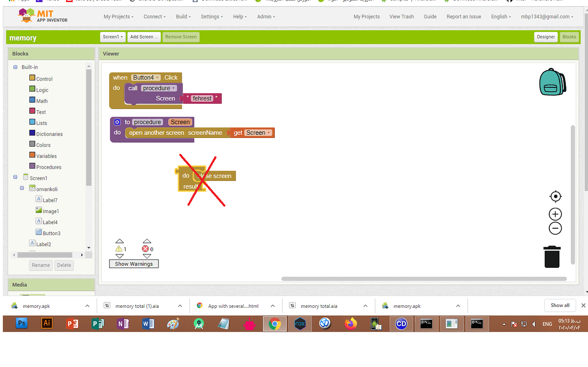Zoom in on the blocks canvas

pos(555,214)
